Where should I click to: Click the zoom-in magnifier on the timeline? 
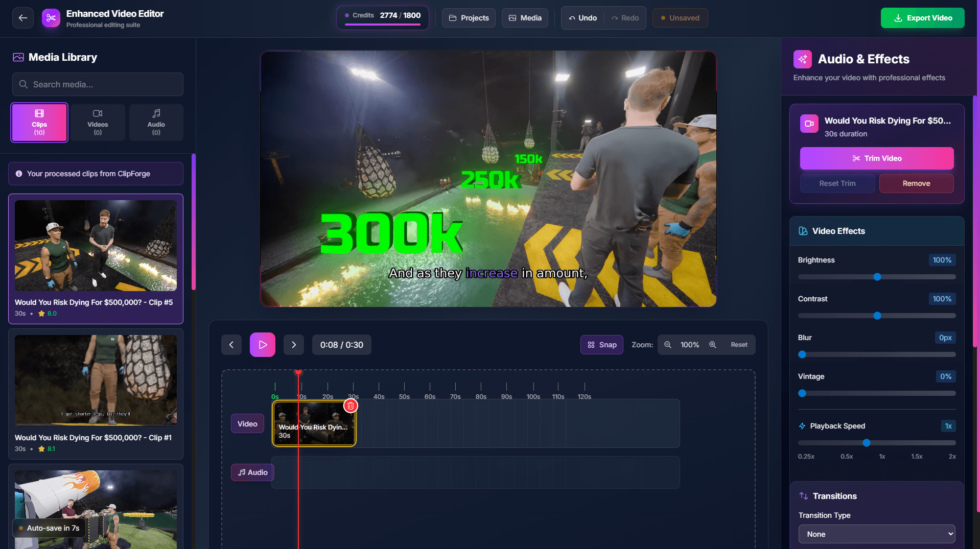pyautogui.click(x=713, y=344)
